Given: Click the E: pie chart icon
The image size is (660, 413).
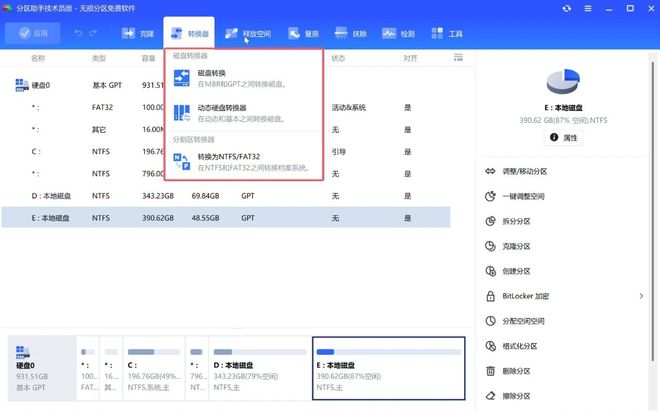Looking at the screenshot, I should 563,82.
